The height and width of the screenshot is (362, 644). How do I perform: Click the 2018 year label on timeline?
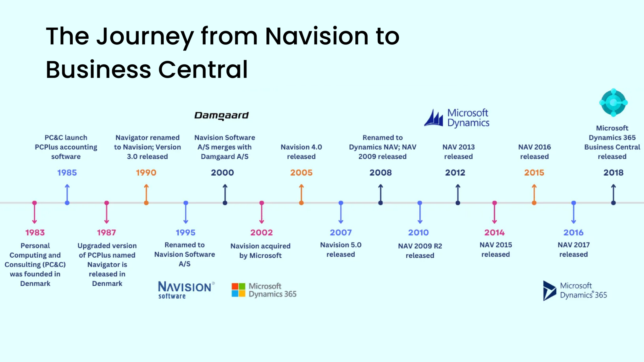tap(613, 172)
